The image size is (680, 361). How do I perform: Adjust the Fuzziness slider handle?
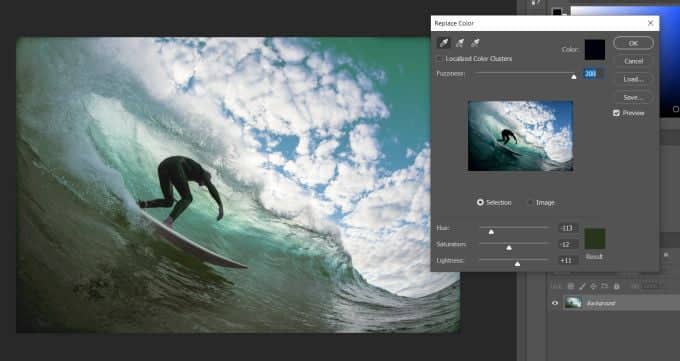(574, 76)
